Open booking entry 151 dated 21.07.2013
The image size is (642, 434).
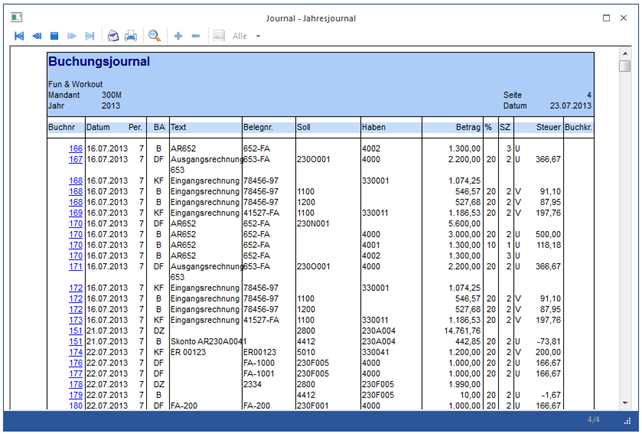click(x=75, y=330)
